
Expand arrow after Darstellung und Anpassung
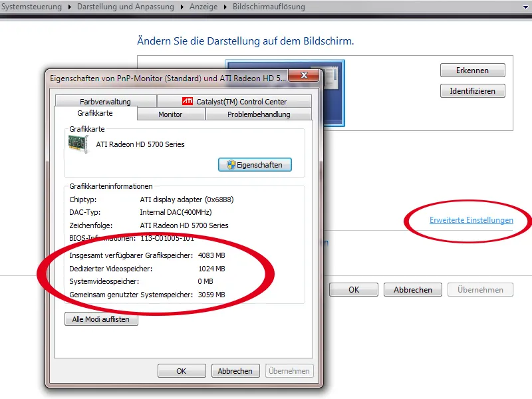coord(182,7)
